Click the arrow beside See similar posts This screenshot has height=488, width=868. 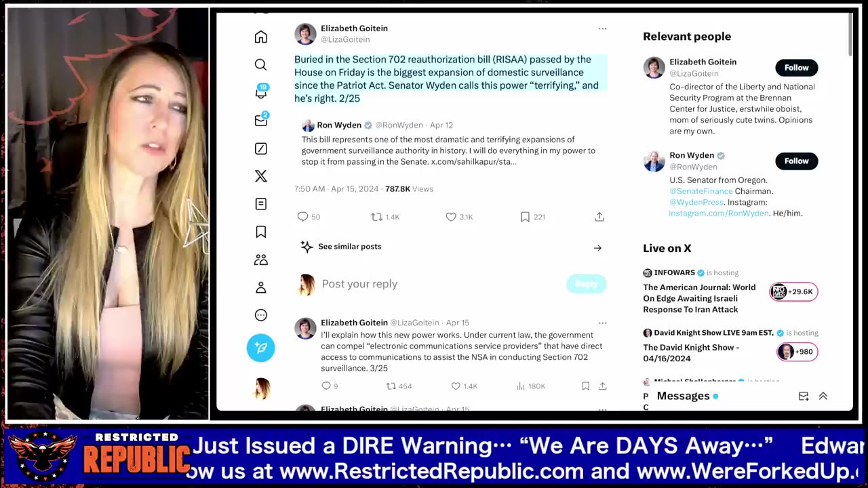597,248
